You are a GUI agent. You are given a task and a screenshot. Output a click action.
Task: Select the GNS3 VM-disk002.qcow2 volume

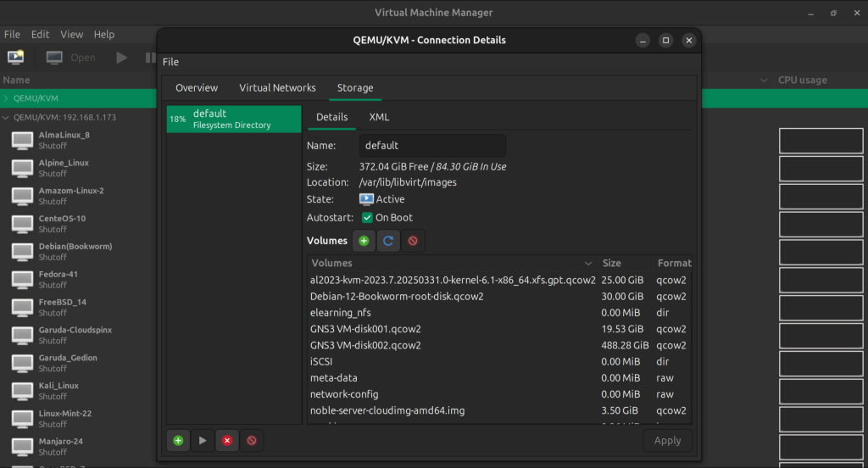click(x=499, y=346)
